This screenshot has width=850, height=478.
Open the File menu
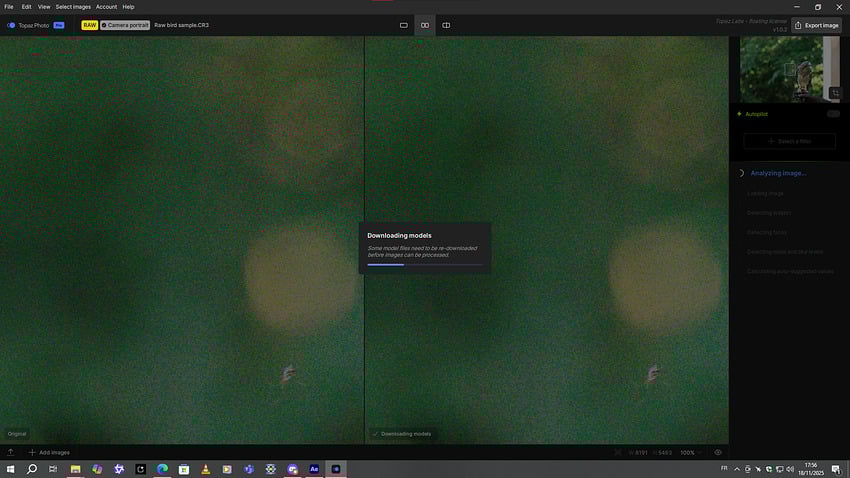tap(9, 7)
